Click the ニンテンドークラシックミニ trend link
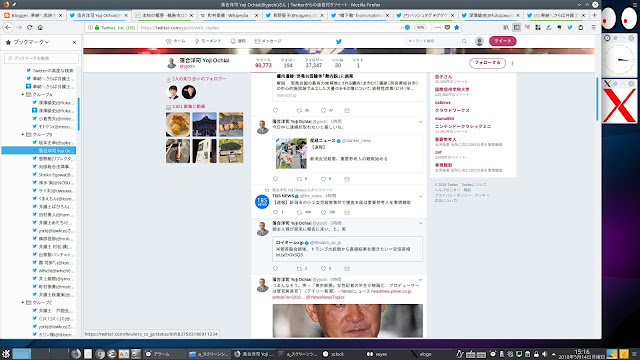 point(463,127)
